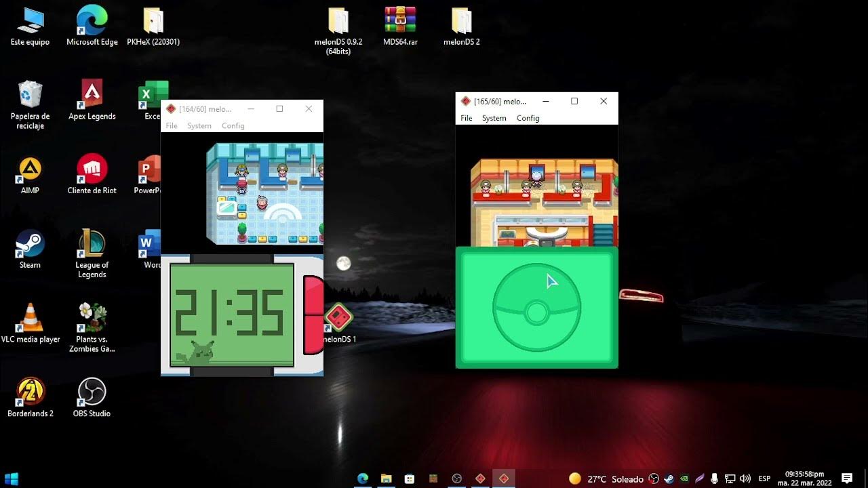Open the PKHeX (220301) folder
This screenshot has height=488, width=868.
153,27
